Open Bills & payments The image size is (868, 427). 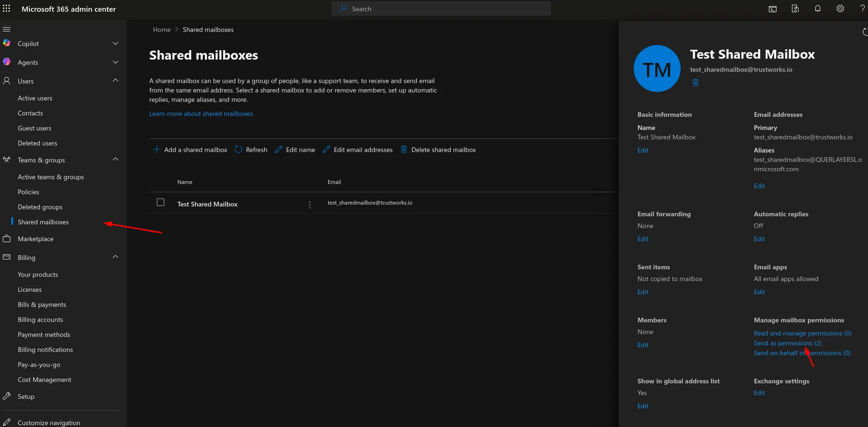click(42, 305)
